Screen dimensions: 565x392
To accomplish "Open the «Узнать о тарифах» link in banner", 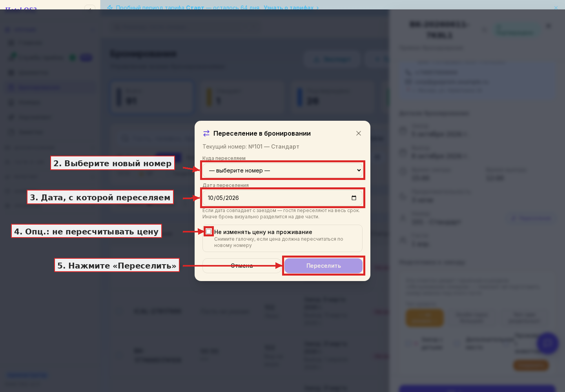I will click(291, 7).
